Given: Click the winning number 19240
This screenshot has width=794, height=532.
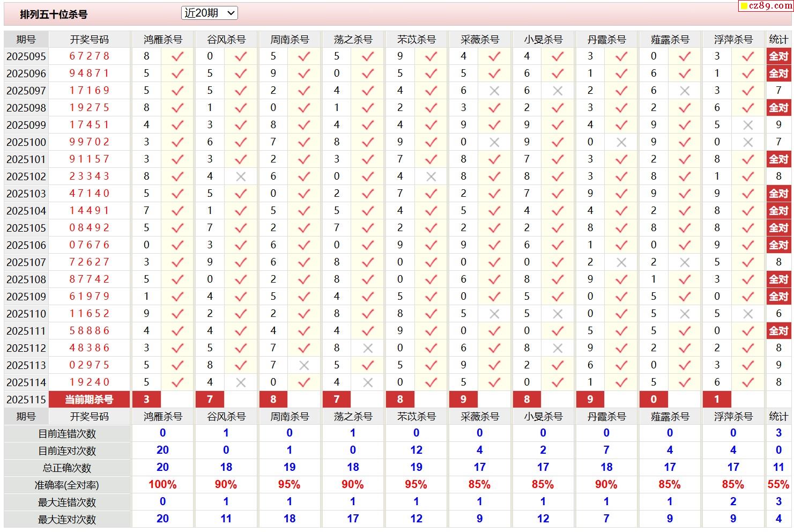Looking at the screenshot, I should click(90, 382).
